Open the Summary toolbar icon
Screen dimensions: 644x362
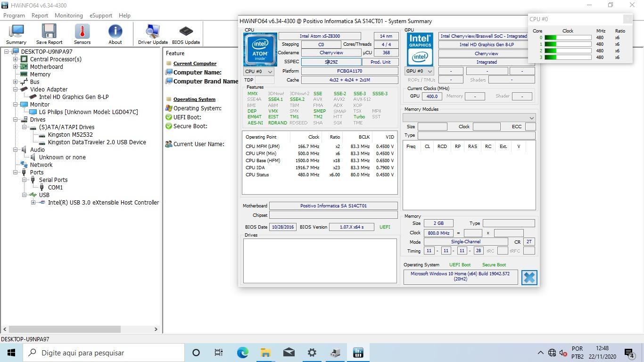coord(16,34)
